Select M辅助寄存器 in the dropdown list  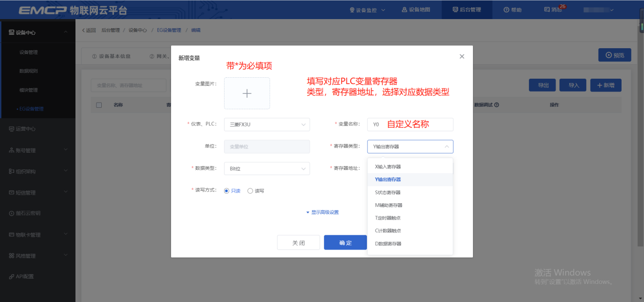[x=388, y=205]
